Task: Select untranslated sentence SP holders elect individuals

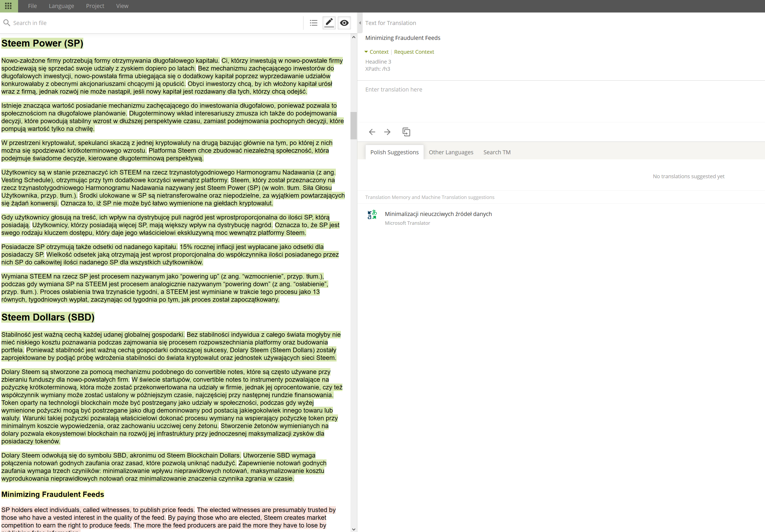Action: click(x=98, y=510)
